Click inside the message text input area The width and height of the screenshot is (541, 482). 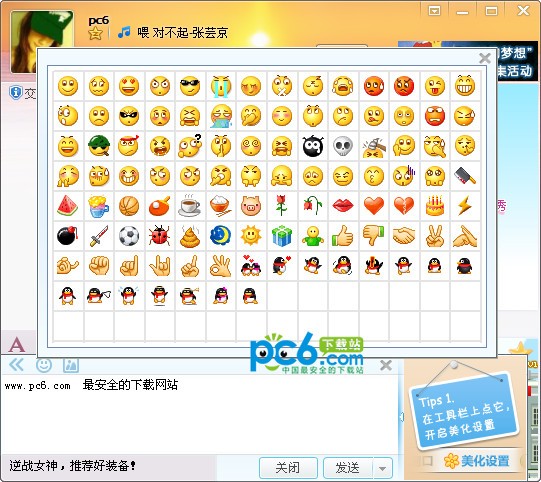[x=200, y=414]
